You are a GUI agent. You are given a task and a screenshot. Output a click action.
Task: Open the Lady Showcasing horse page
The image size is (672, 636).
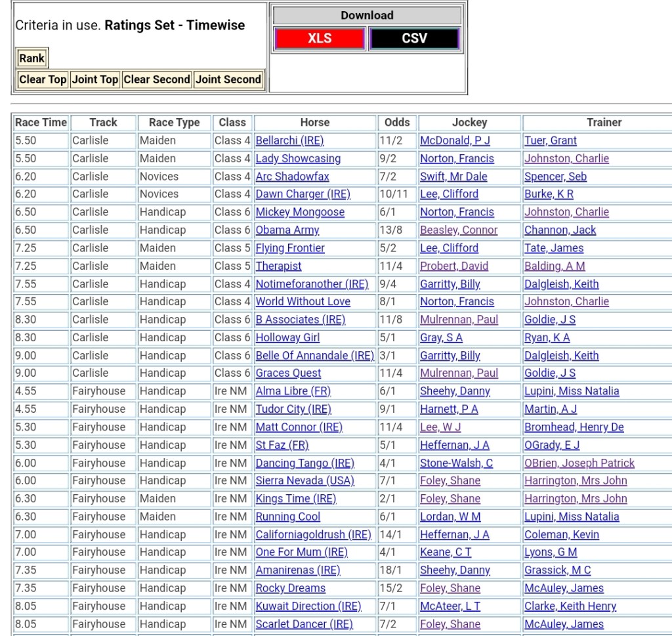[298, 158]
